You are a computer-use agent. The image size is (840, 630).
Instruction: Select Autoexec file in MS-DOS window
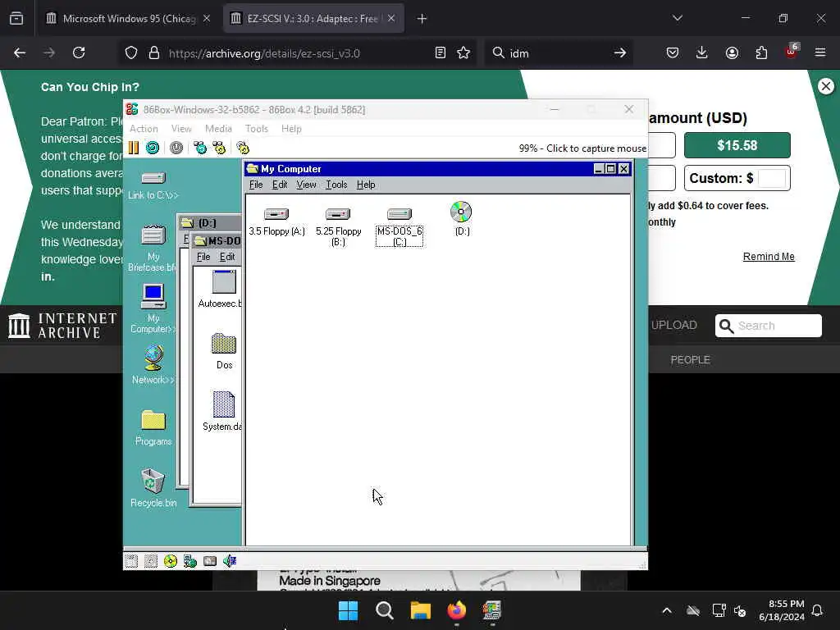[221, 290]
